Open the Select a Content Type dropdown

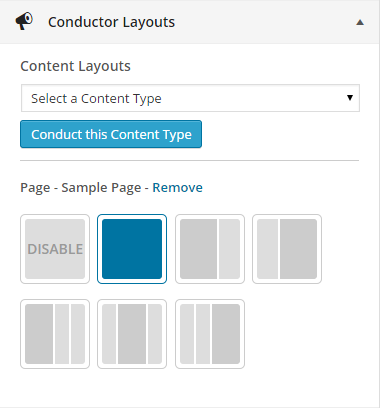coord(190,98)
